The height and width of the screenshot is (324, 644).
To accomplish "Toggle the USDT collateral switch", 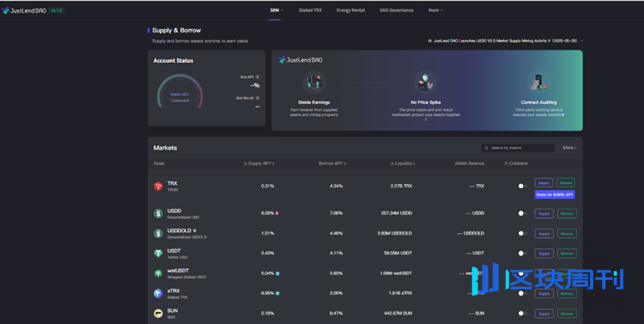I will point(522,253).
